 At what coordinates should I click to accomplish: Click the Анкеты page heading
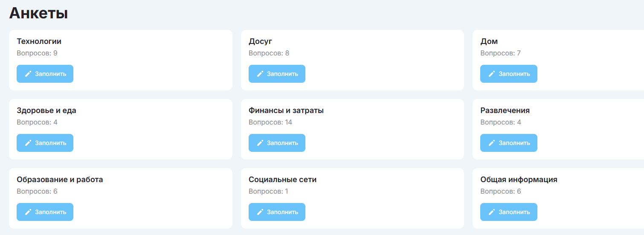(38, 13)
